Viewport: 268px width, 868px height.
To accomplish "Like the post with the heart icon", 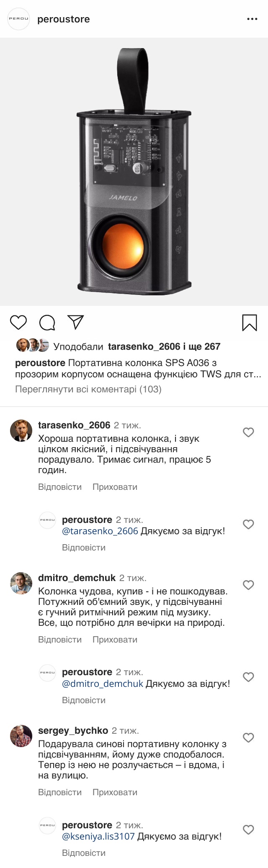I will click(18, 323).
